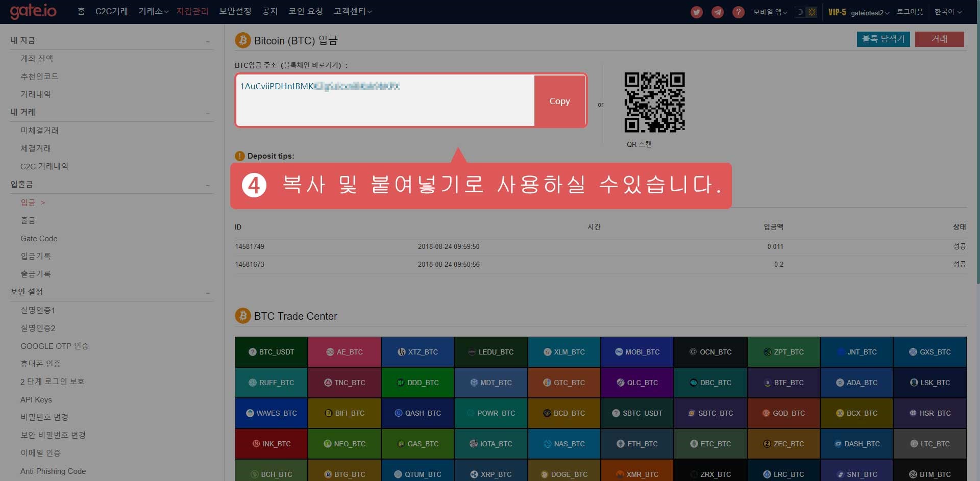Open the LSK_BTC trading pair tile
The height and width of the screenshot is (481, 980).
point(929,383)
